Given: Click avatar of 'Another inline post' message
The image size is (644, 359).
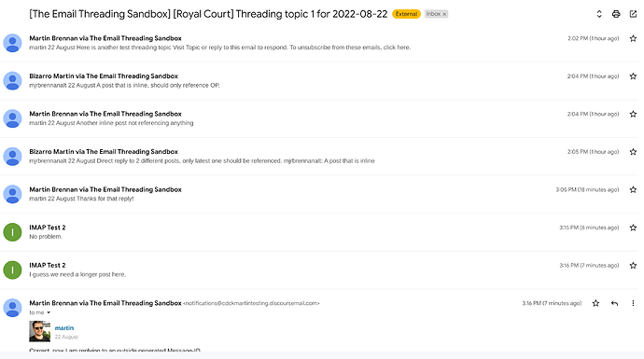Looking at the screenshot, I should pyautogui.click(x=12, y=118).
